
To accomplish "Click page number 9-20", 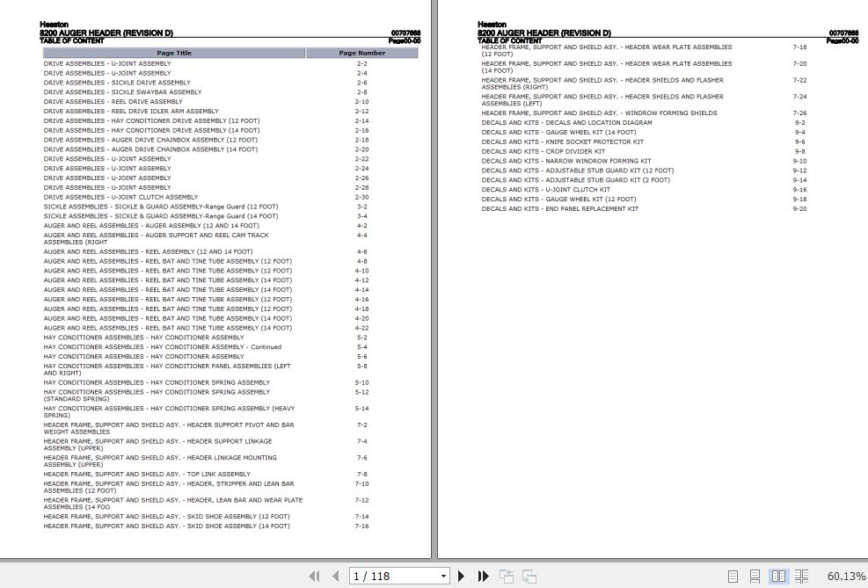I will (799, 208).
